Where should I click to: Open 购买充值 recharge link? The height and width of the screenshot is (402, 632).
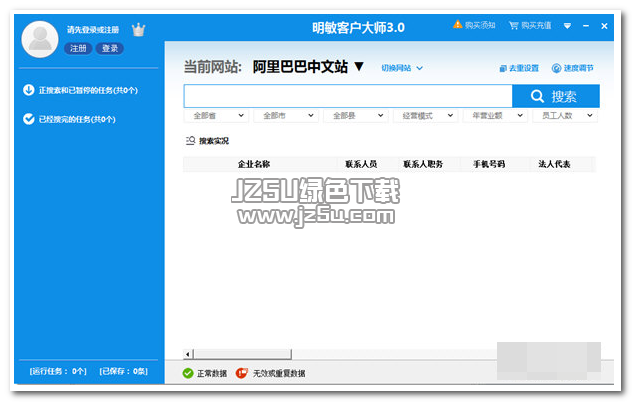coord(536,26)
